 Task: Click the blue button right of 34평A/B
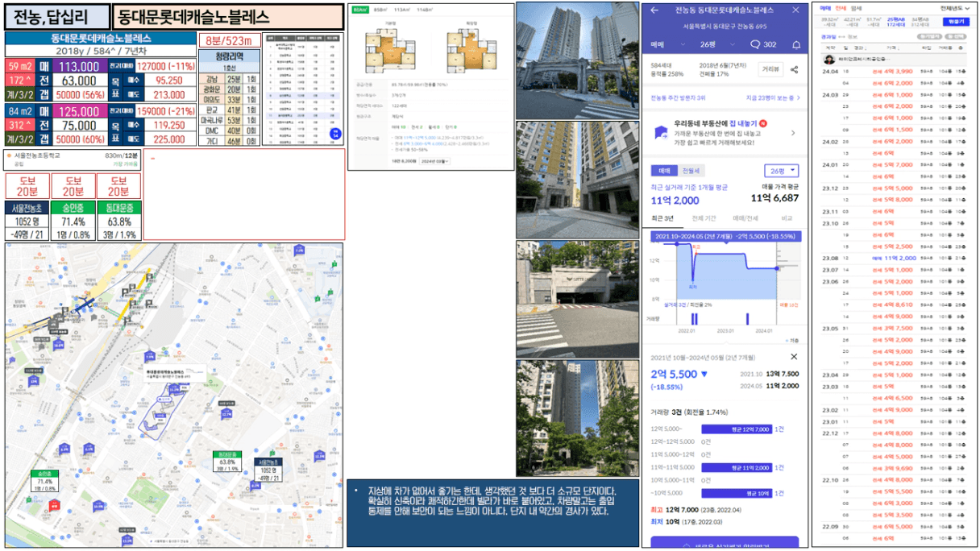pyautogui.click(x=956, y=22)
